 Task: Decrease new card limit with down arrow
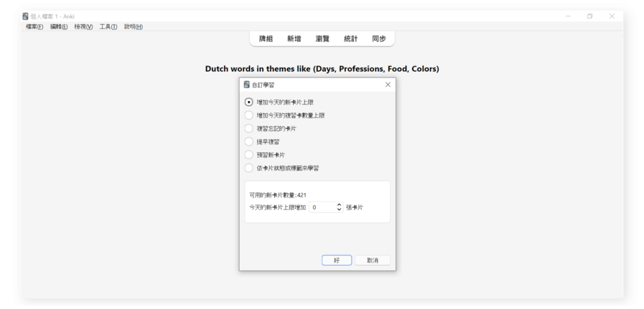[340, 209]
